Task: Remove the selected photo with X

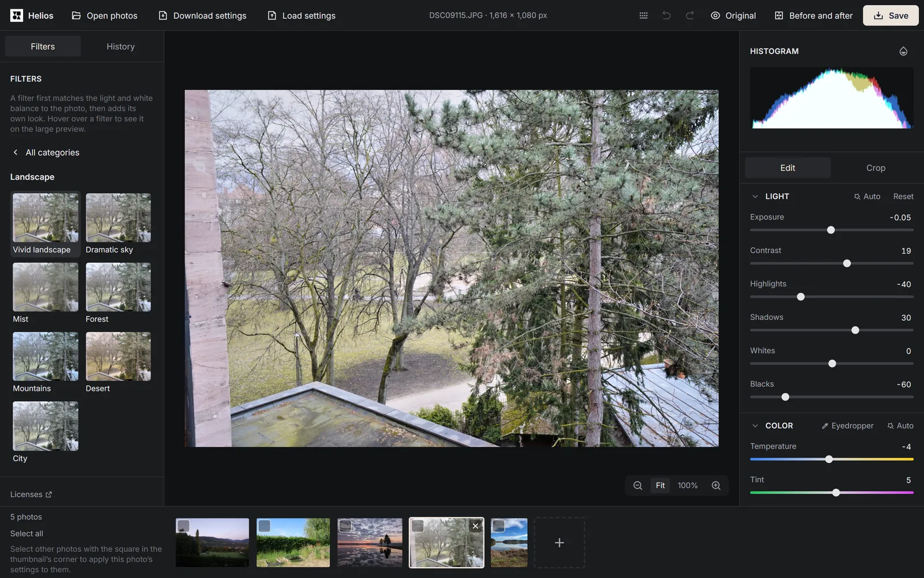Action: click(475, 526)
